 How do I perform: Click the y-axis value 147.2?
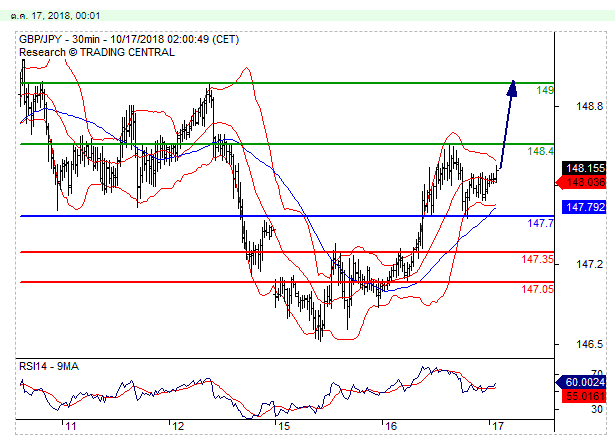point(589,265)
